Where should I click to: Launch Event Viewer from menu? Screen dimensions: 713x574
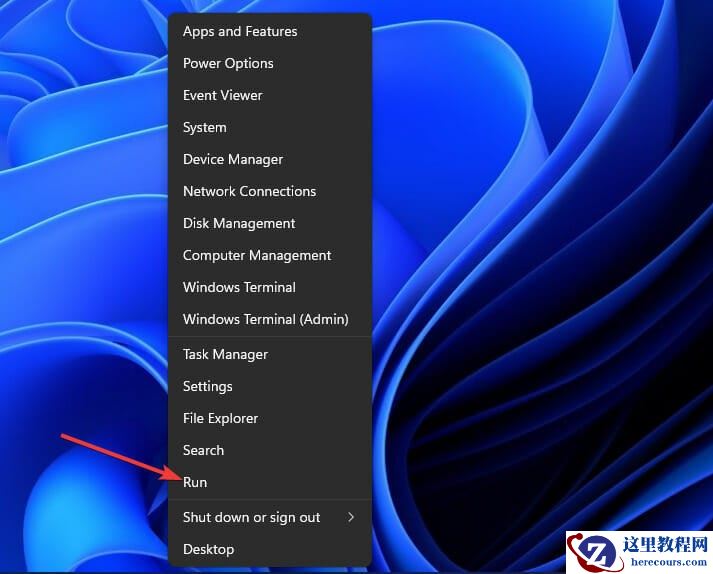point(270,96)
